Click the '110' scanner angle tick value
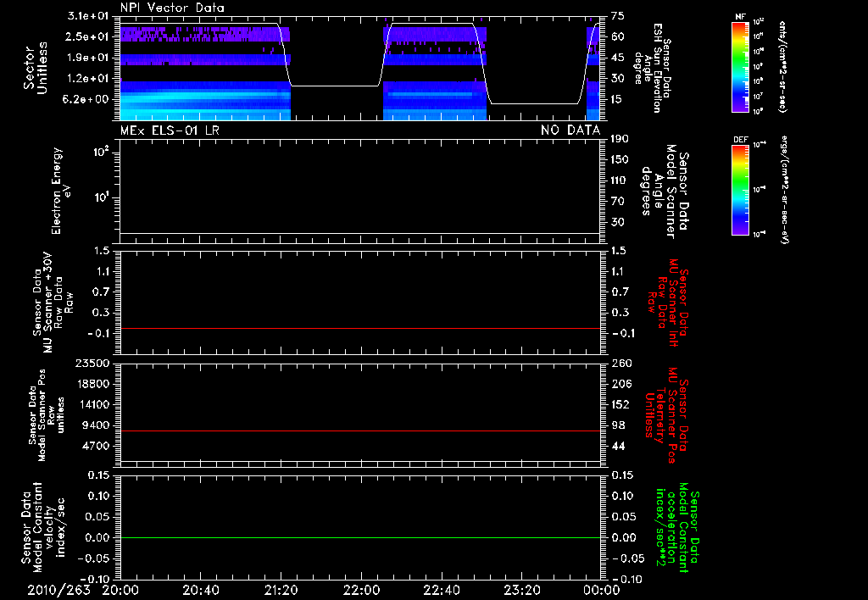 pyautogui.click(x=620, y=181)
